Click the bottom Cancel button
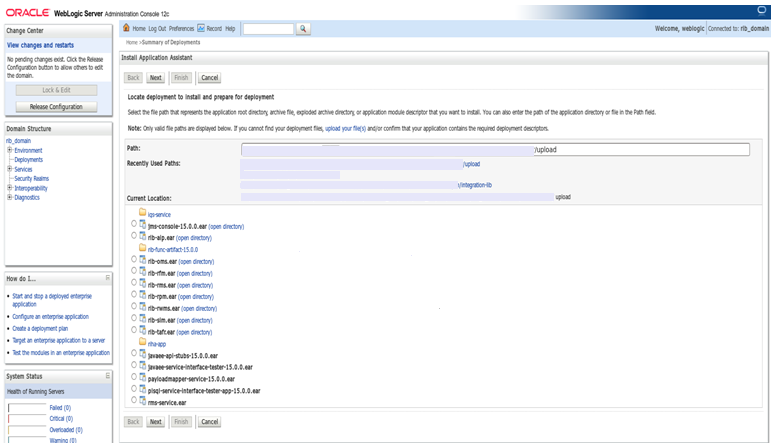 point(209,422)
